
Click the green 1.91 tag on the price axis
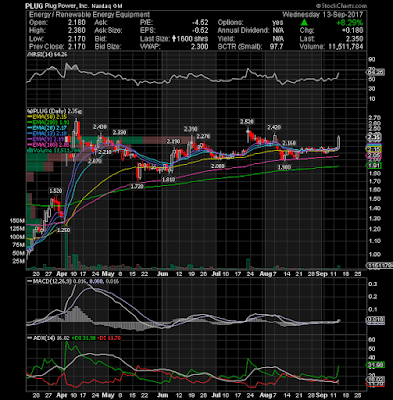[x=375, y=166]
